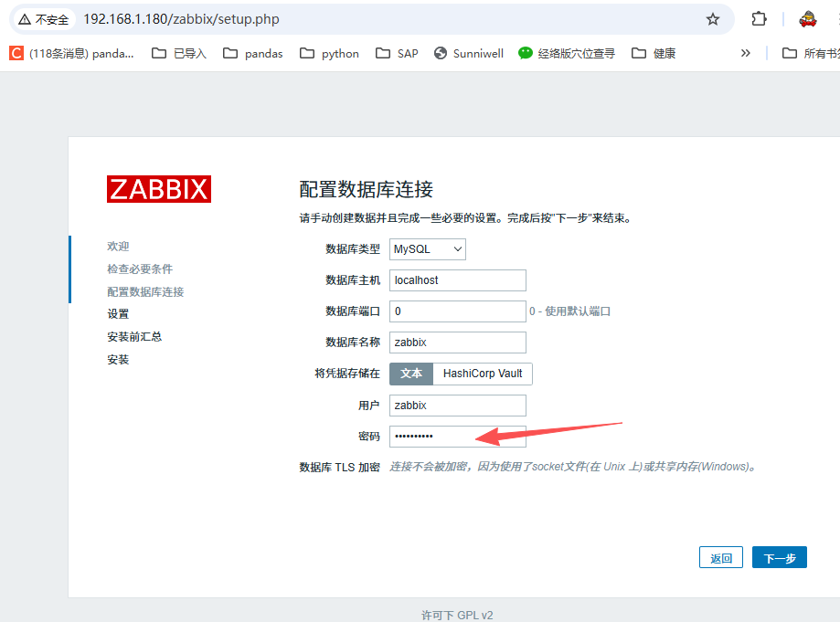
Task: Open the python bookmark folder
Action: tap(329, 54)
